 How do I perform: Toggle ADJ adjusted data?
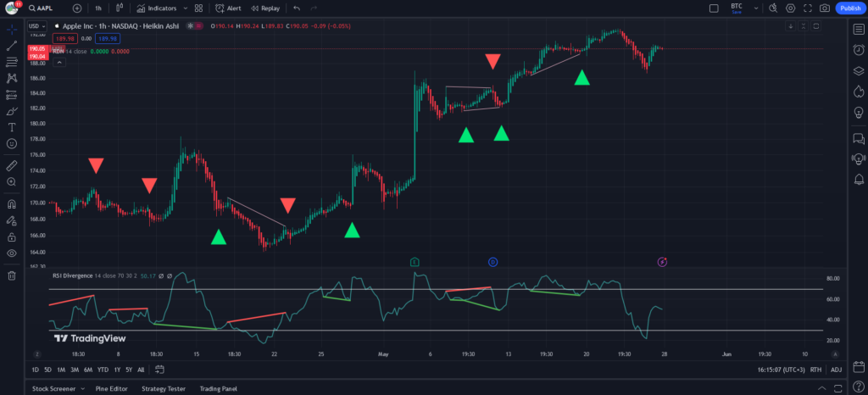(x=836, y=370)
